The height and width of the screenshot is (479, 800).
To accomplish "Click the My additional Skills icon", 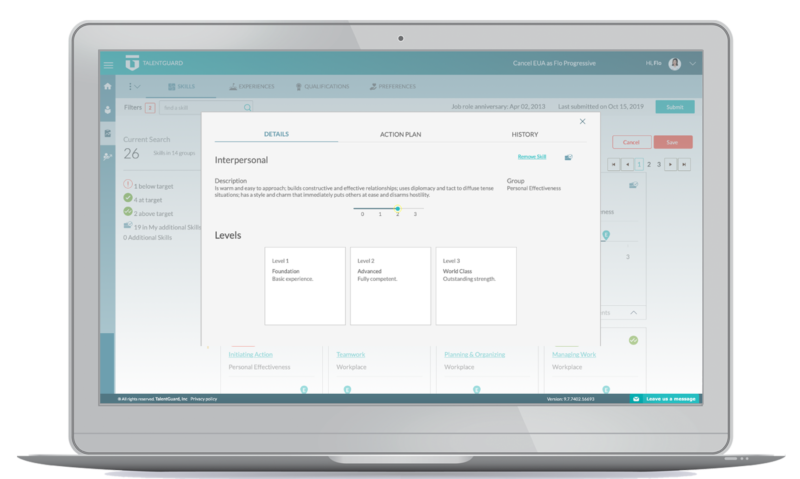I will coord(128,225).
